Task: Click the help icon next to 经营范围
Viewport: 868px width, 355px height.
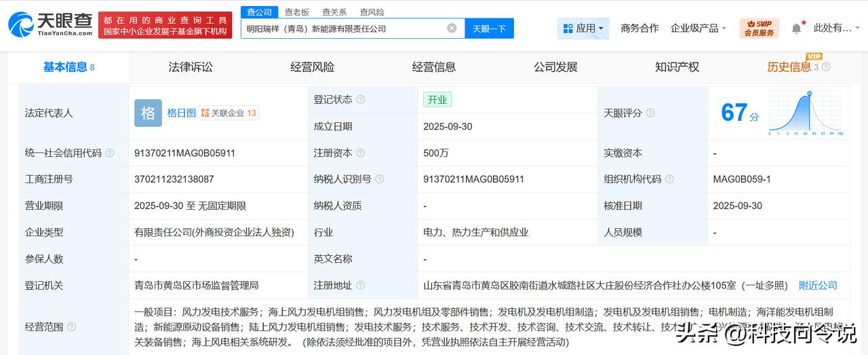Action: click(x=72, y=327)
